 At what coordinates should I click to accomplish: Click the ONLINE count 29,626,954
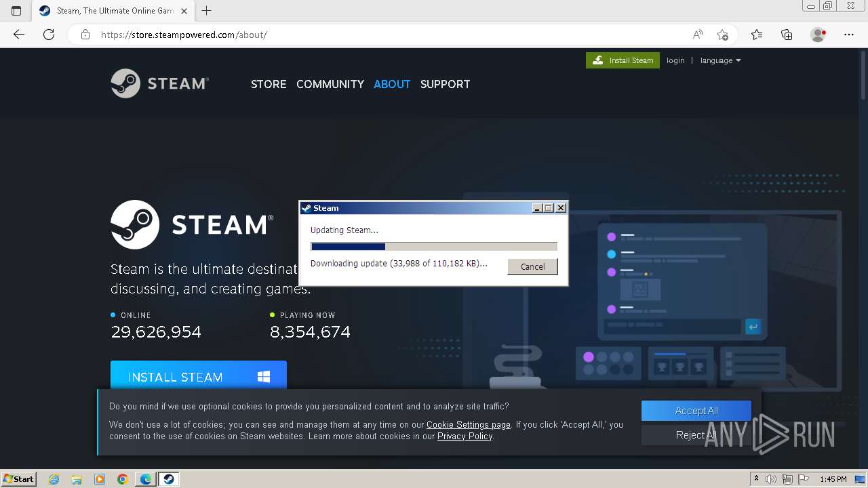click(x=156, y=332)
